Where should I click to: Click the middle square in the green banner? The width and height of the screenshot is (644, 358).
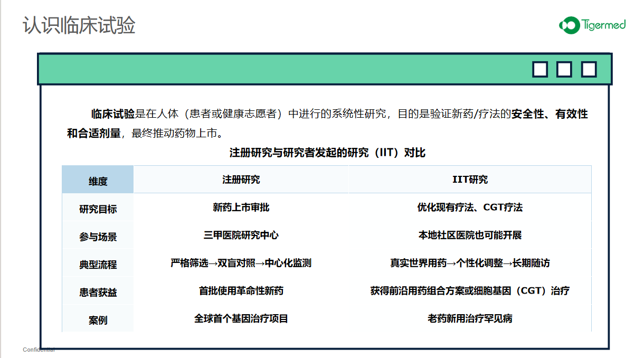(x=564, y=70)
